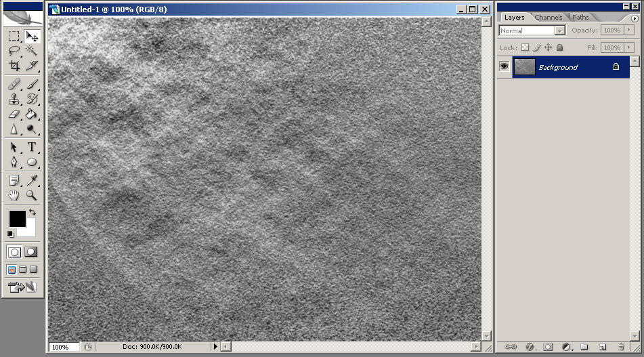644x357 pixels.
Task: Hide the Background layer with the eye icon
Action: [504, 66]
